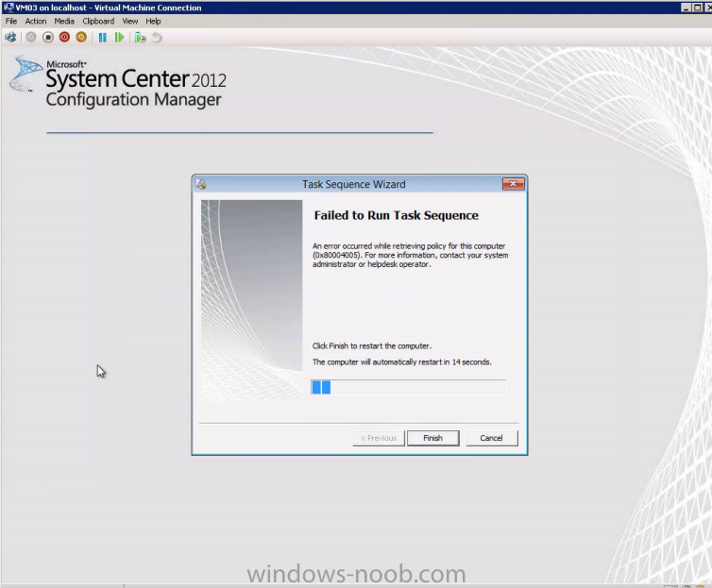Turn off the VM with the black stop icon
Screen dimensions: 712x588
[47, 38]
